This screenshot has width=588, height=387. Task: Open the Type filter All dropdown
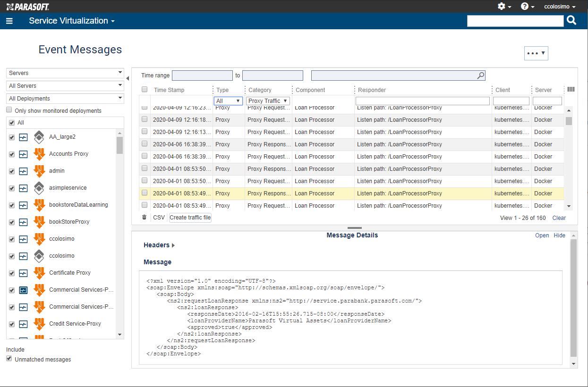tap(229, 101)
